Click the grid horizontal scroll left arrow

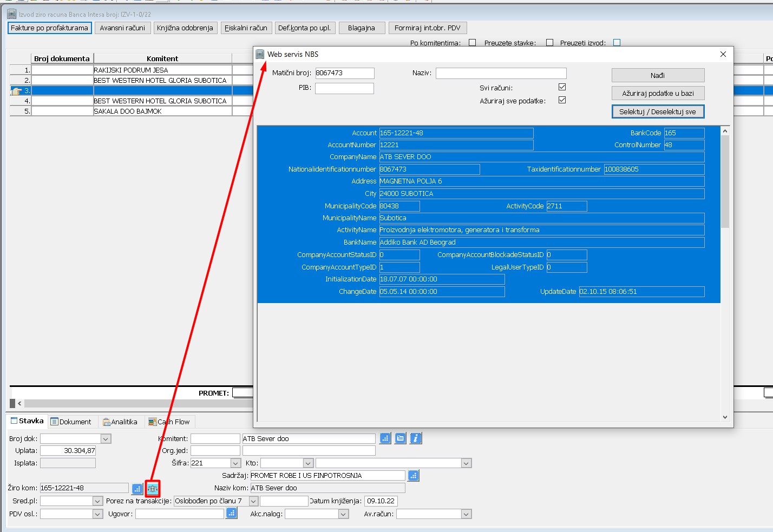point(19,403)
